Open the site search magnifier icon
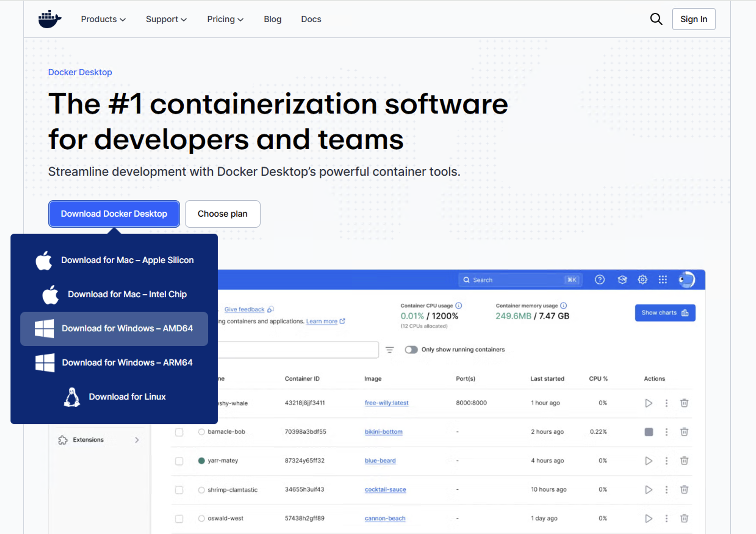The height and width of the screenshot is (534, 756). (656, 19)
